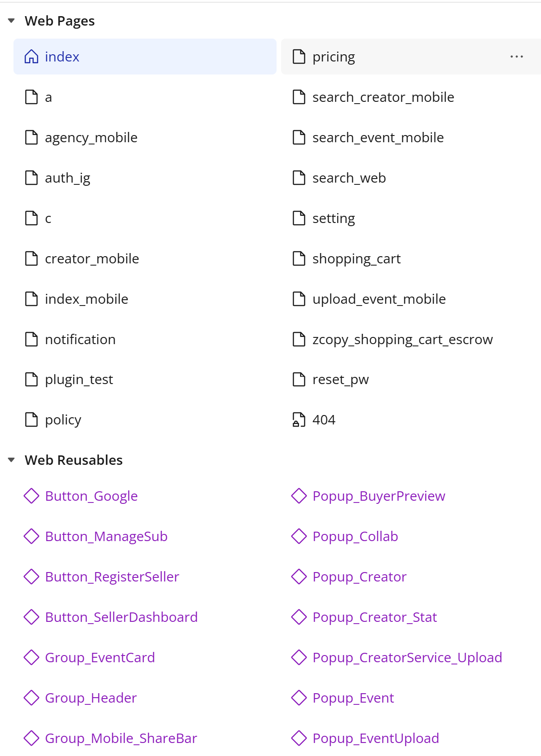Open the Popup_Creator_Stat reusable
Viewport: 541px width, 756px height.
374,617
